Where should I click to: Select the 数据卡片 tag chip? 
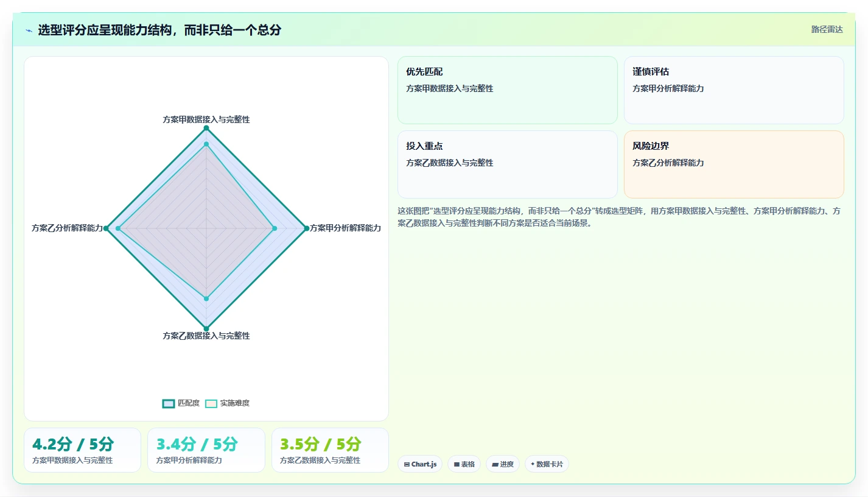[x=547, y=464]
